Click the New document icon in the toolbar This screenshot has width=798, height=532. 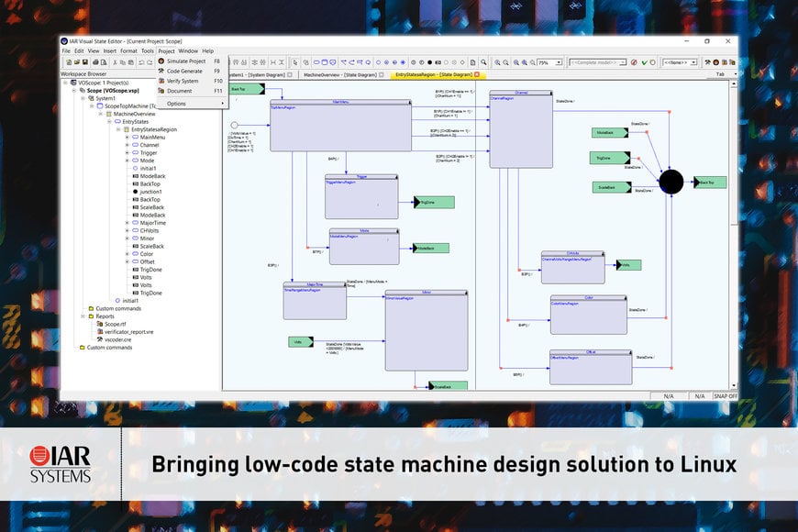click(68, 63)
